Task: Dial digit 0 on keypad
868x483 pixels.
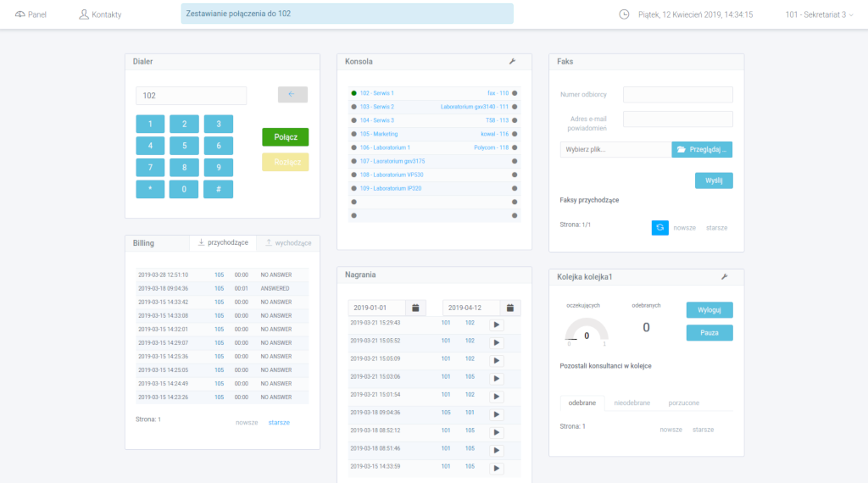Action: tap(184, 189)
